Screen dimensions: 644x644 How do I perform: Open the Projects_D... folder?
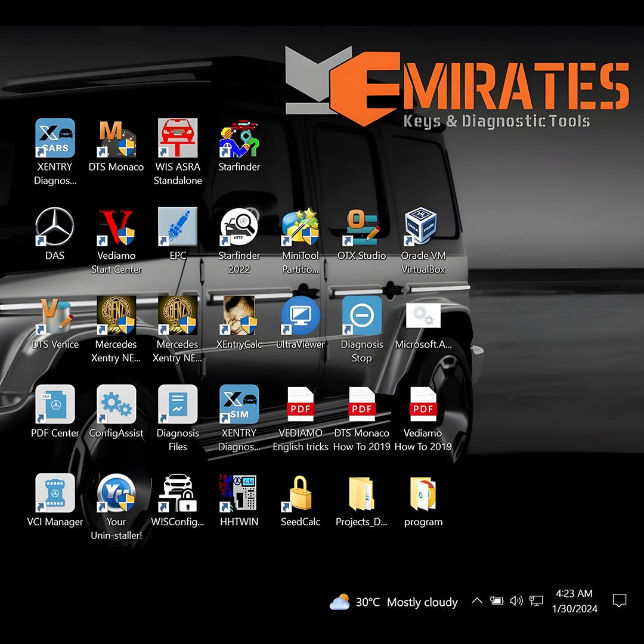tap(362, 494)
